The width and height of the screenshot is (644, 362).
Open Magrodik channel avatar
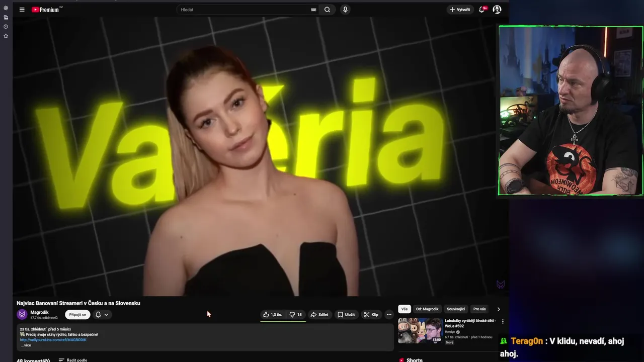tap(22, 315)
